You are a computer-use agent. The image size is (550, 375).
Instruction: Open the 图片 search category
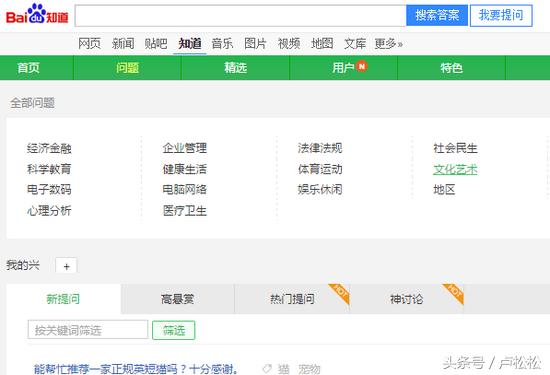[255, 43]
